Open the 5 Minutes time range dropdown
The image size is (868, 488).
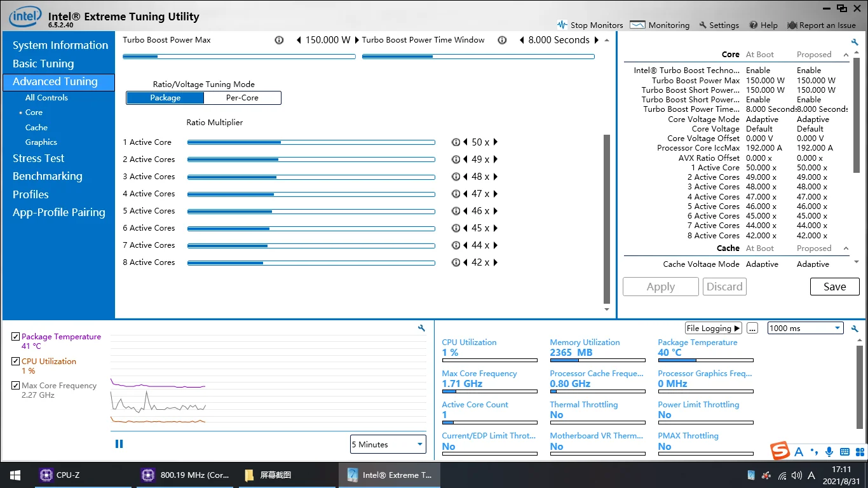(388, 444)
